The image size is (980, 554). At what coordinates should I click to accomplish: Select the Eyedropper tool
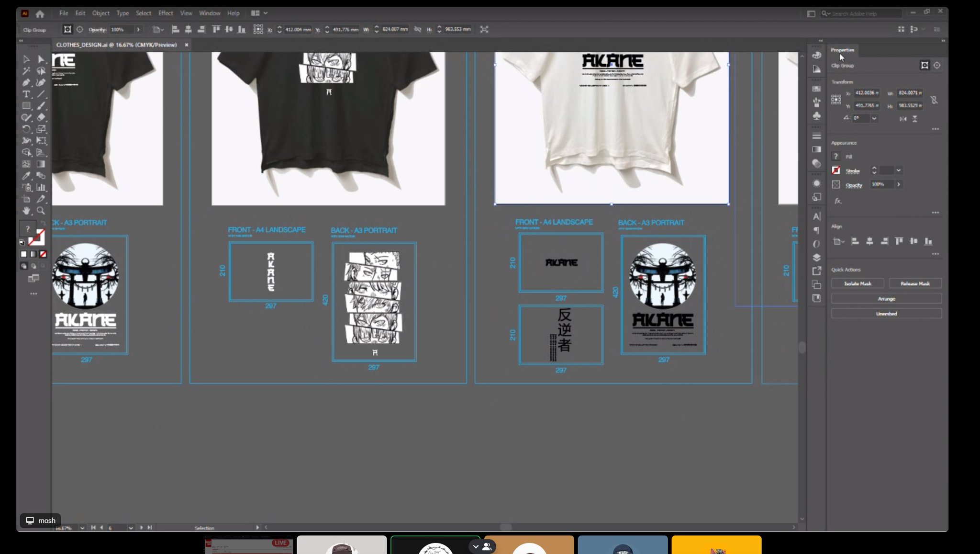tap(26, 176)
